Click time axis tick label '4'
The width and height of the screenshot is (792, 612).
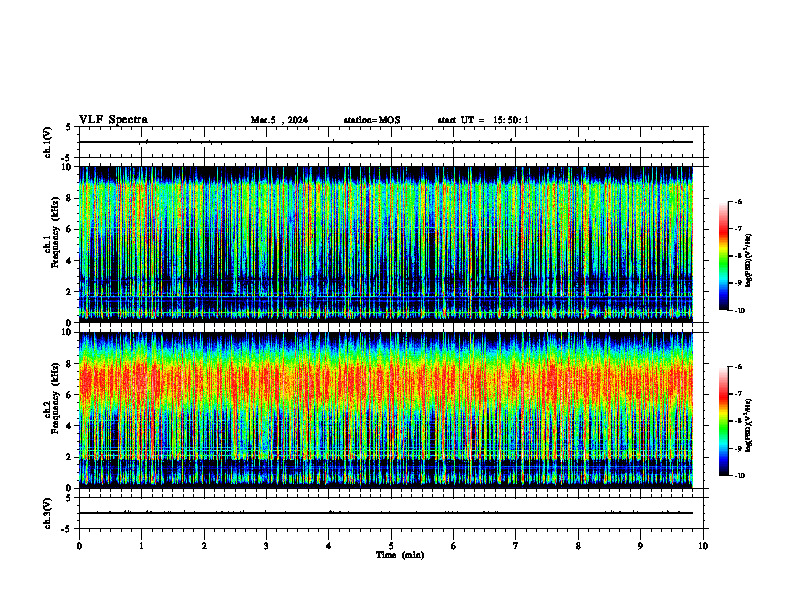[329, 546]
